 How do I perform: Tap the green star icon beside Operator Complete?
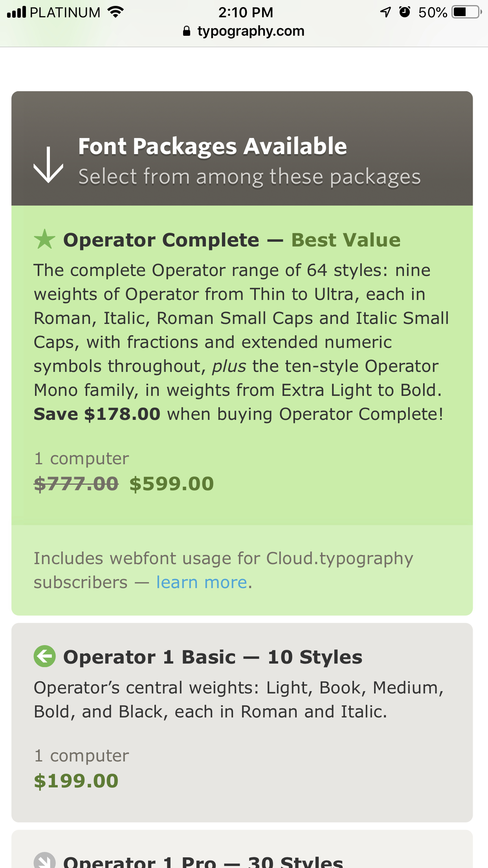coord(44,239)
